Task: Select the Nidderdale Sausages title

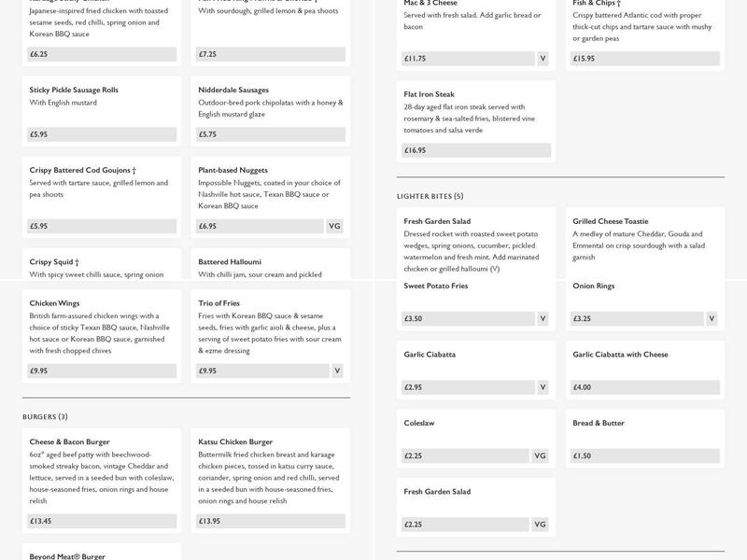Action: coord(233,91)
